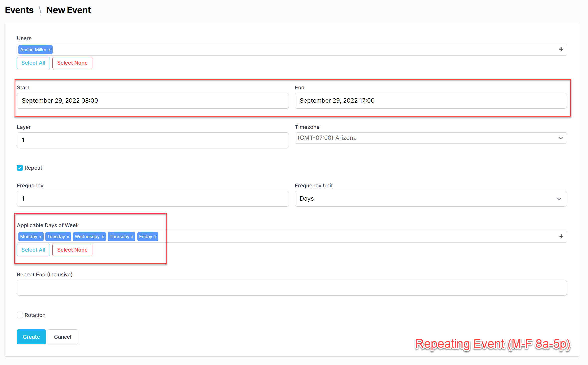Go to Events breadcrumb link
The height and width of the screenshot is (365, 588).
(x=19, y=10)
